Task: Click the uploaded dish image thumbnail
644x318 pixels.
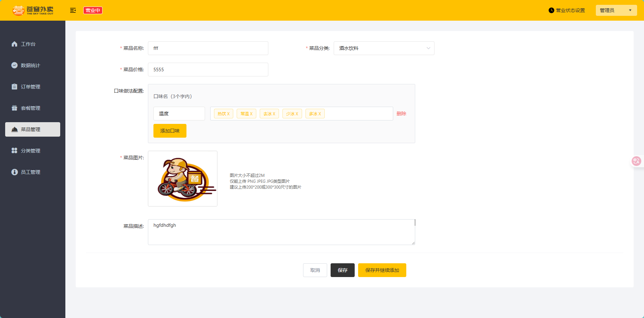Action: (x=183, y=179)
